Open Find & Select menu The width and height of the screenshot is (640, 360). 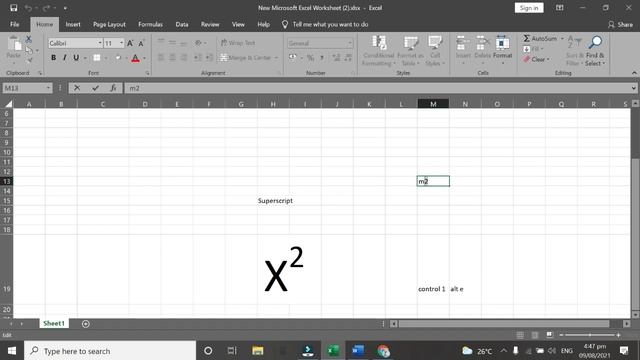[x=595, y=51]
